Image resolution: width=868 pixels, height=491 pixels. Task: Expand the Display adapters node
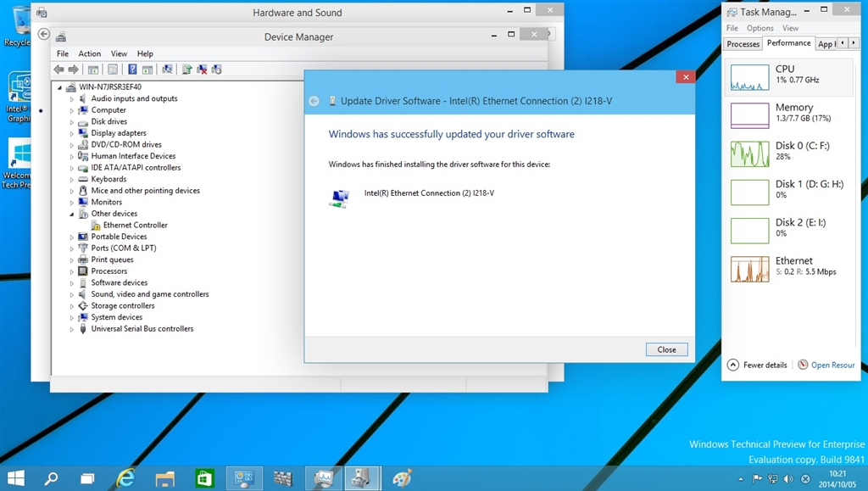(x=71, y=133)
